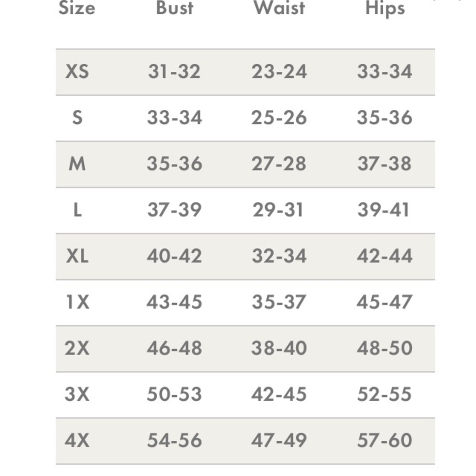The image size is (476, 476).
Task: Click the Hips column header
Action: click(385, 9)
